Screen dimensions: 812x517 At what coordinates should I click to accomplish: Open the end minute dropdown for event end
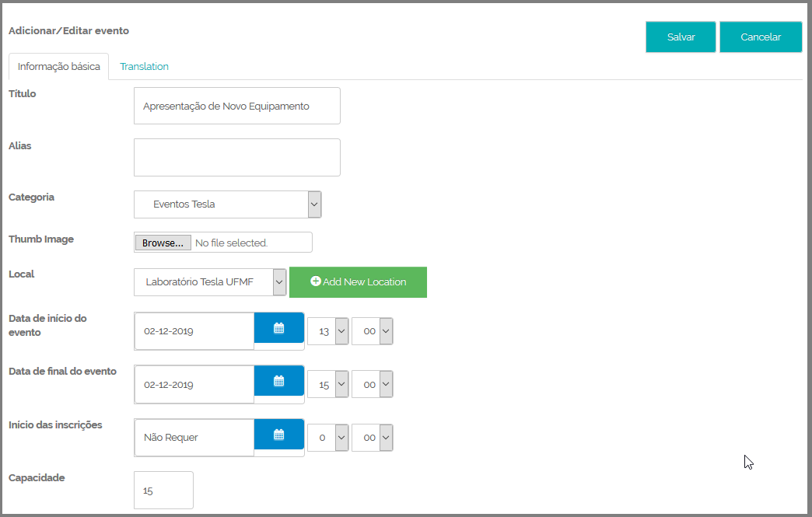coord(373,385)
